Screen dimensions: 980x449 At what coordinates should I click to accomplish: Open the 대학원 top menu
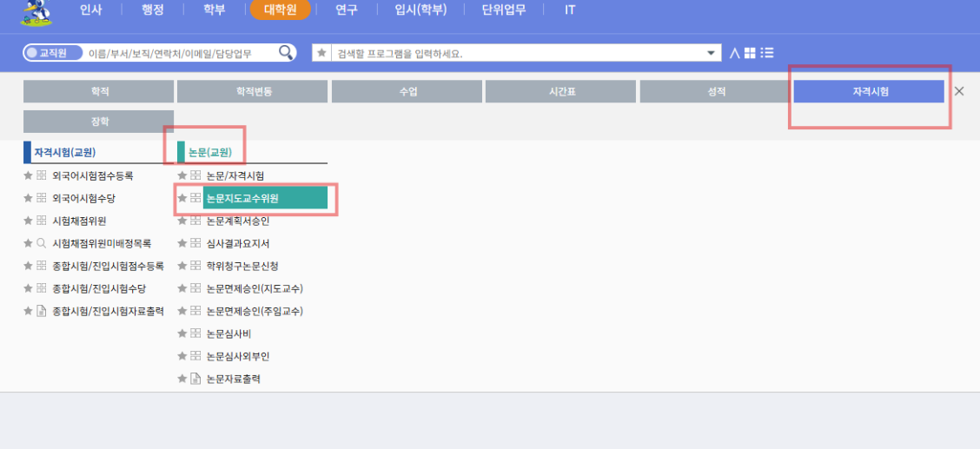[x=280, y=10]
